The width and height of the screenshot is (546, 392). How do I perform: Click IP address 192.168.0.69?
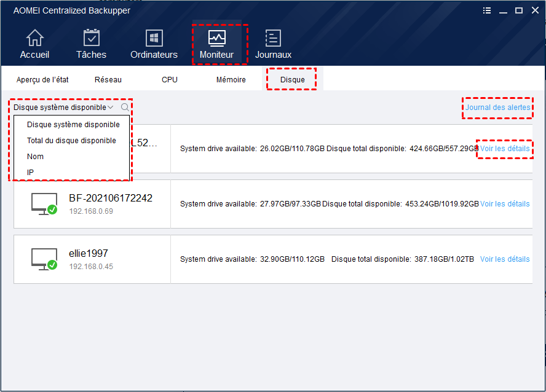(91, 211)
